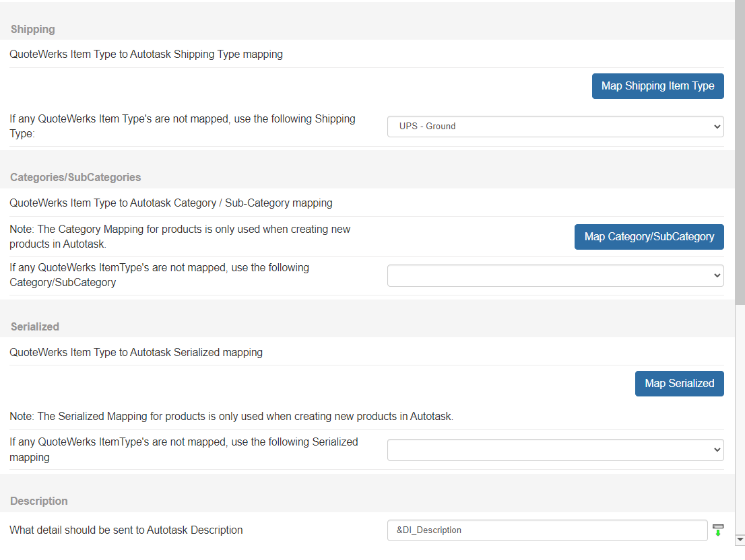Click the Description section heading
The width and height of the screenshot is (745, 560).
tap(39, 501)
